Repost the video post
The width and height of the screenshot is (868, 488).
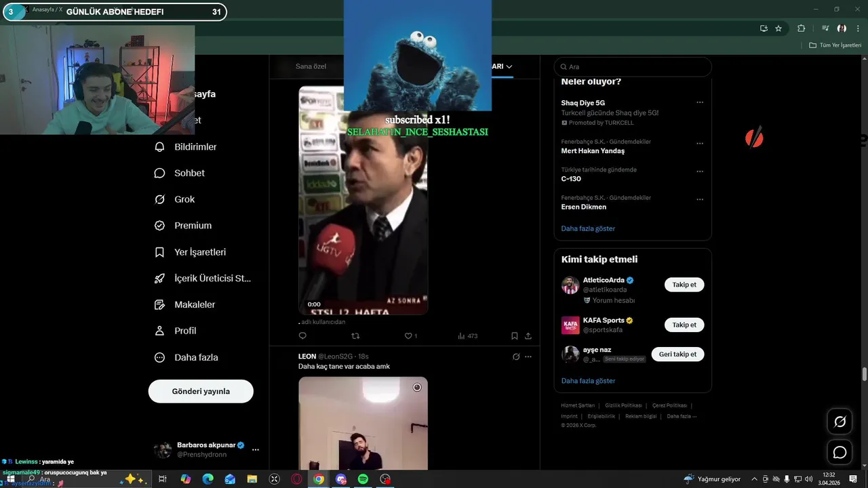point(355,335)
